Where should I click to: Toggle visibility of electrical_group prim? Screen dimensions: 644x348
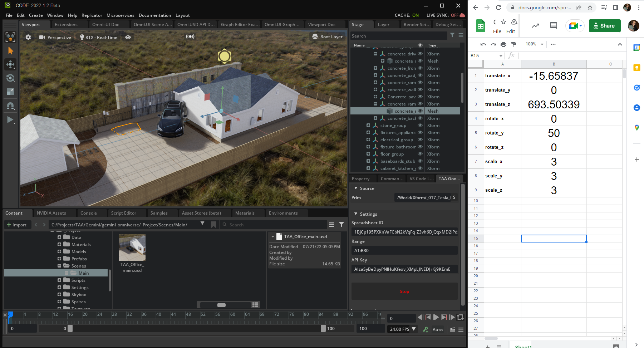[420, 140]
